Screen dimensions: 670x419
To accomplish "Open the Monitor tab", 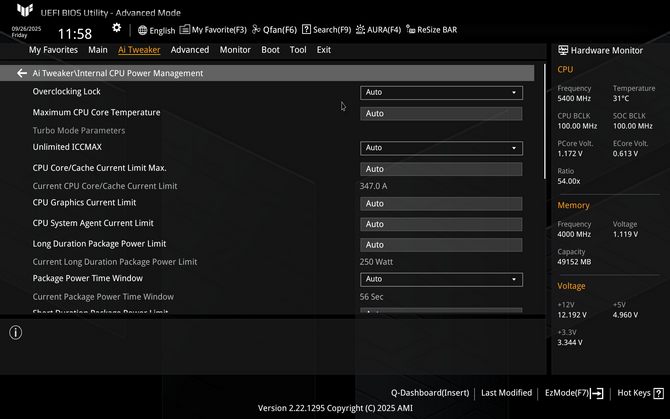I will 235,50.
